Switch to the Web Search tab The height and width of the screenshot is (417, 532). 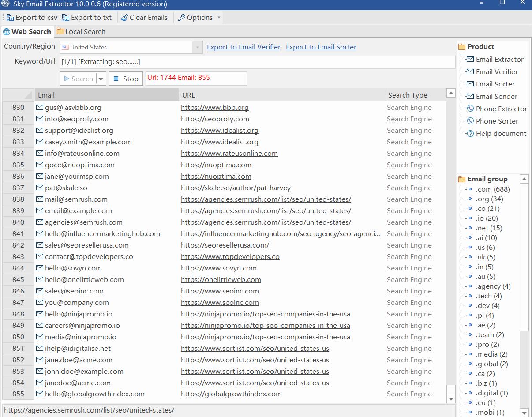pos(27,32)
